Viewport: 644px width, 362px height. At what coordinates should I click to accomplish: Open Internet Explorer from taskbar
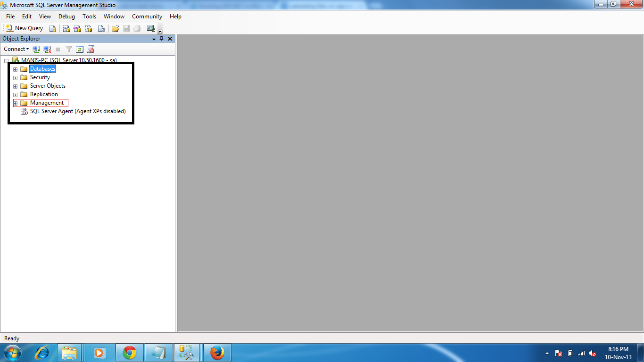click(43, 353)
